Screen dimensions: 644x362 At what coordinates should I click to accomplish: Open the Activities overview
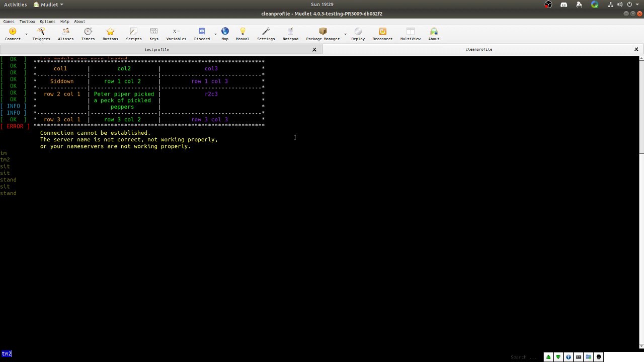click(15, 5)
